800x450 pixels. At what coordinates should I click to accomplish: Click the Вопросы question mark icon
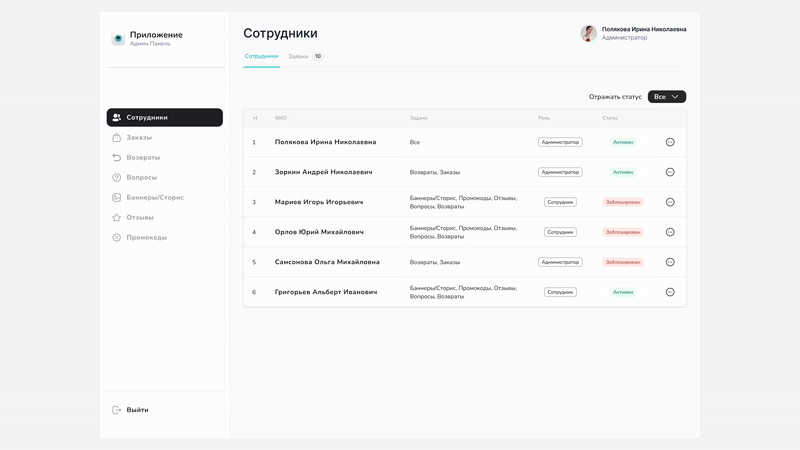pyautogui.click(x=117, y=177)
